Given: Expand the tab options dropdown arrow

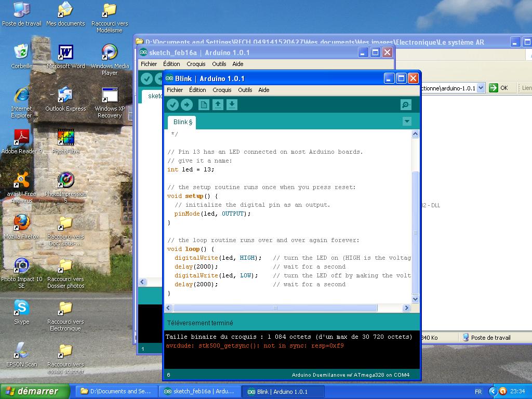Looking at the screenshot, I should click(407, 122).
